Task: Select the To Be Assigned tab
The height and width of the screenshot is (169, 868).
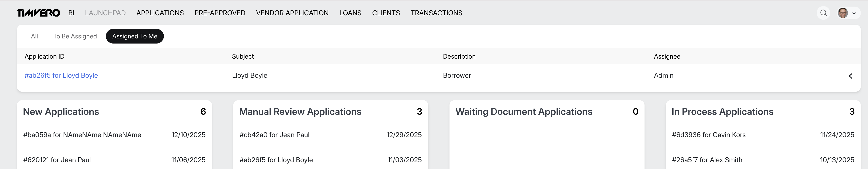Action: pos(75,36)
